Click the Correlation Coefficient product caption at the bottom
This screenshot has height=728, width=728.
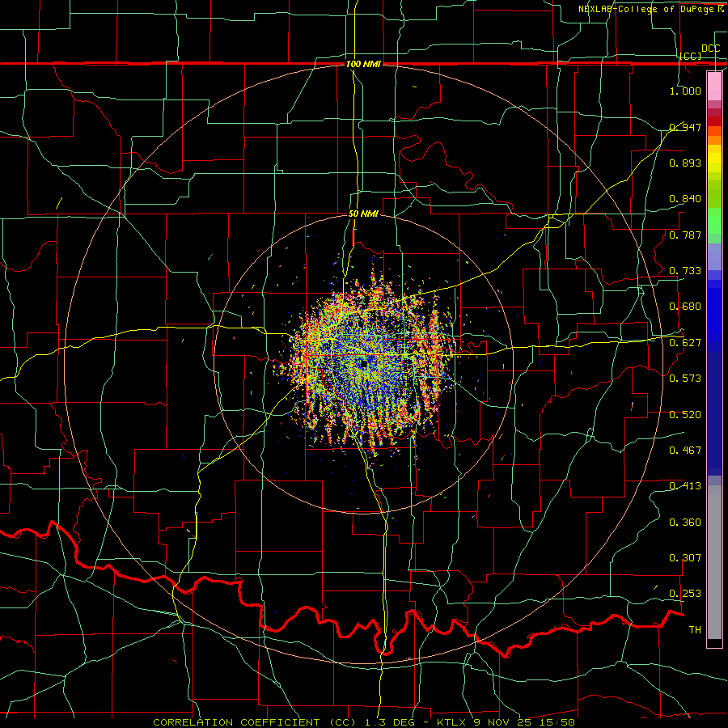point(364,722)
